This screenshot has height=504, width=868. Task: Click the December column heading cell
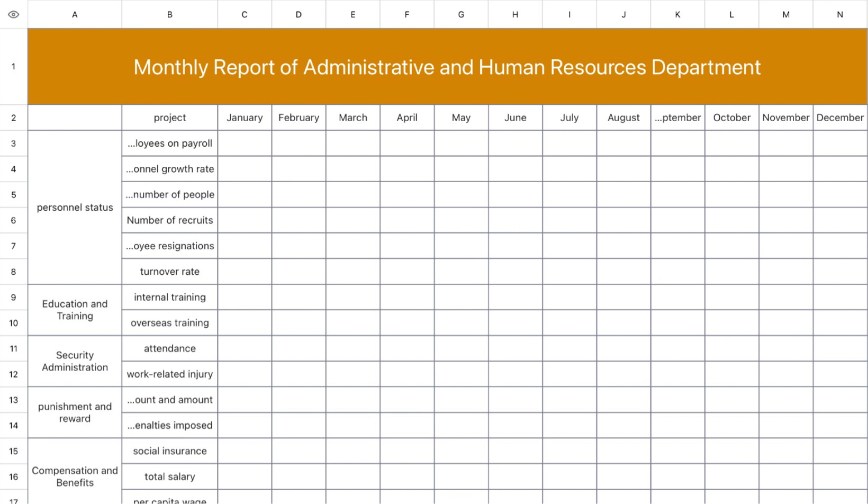[x=840, y=118]
